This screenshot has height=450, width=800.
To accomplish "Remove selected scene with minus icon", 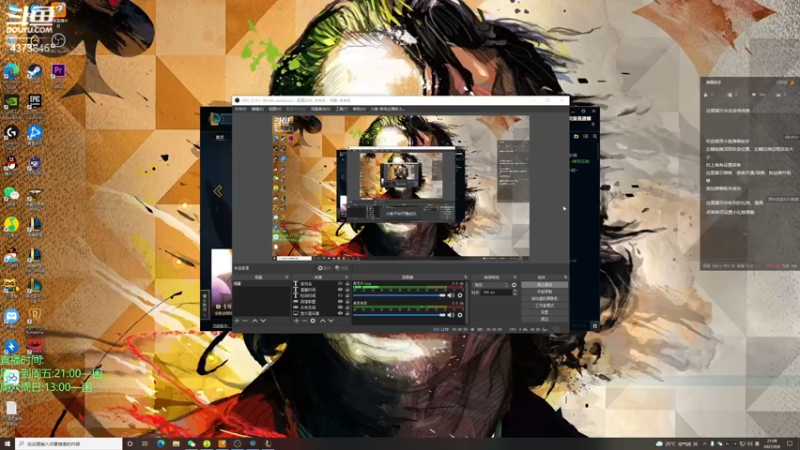I will point(245,321).
